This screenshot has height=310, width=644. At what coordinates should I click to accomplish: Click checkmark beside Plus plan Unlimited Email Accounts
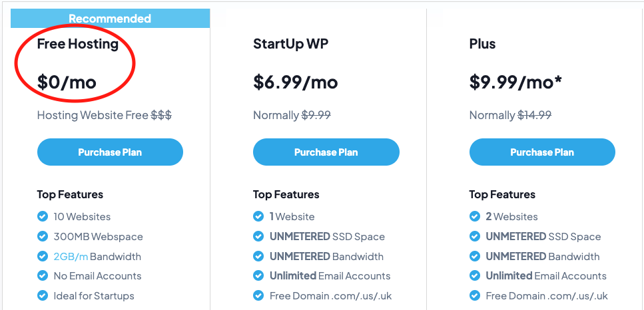[474, 275]
